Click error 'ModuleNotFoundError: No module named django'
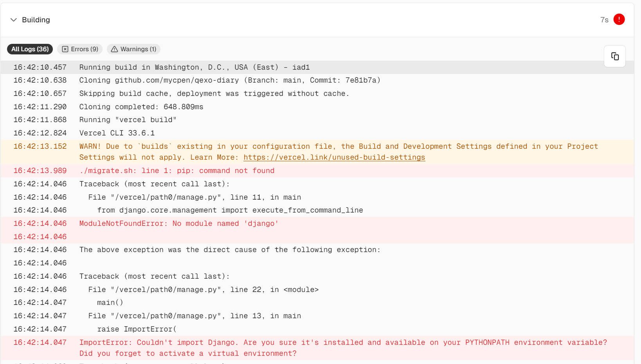The width and height of the screenshot is (641, 364). pyautogui.click(x=317, y=223)
